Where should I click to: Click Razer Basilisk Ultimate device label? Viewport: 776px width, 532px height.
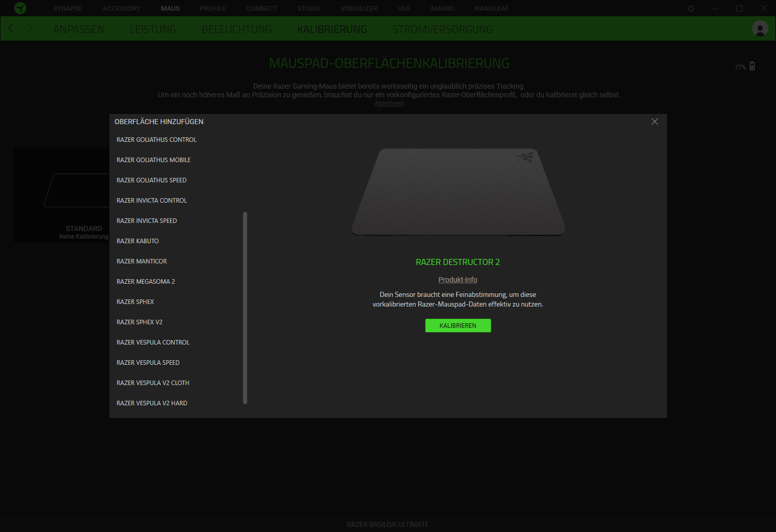tap(388, 524)
